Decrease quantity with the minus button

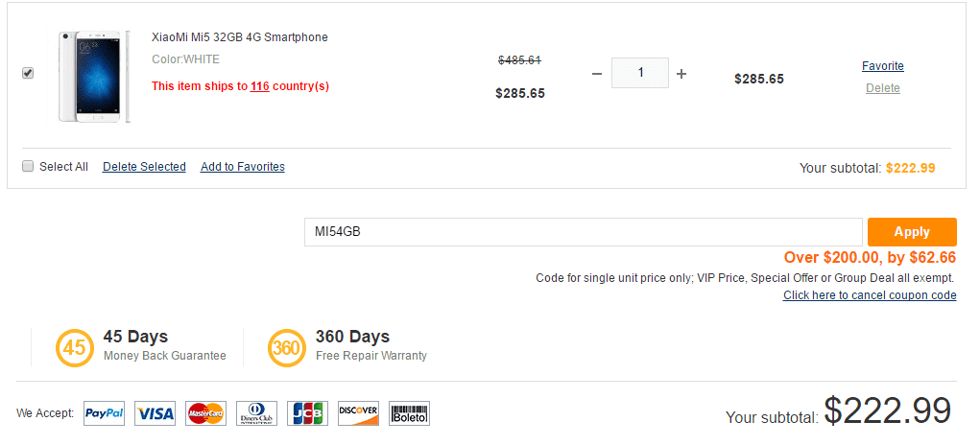[596, 74]
